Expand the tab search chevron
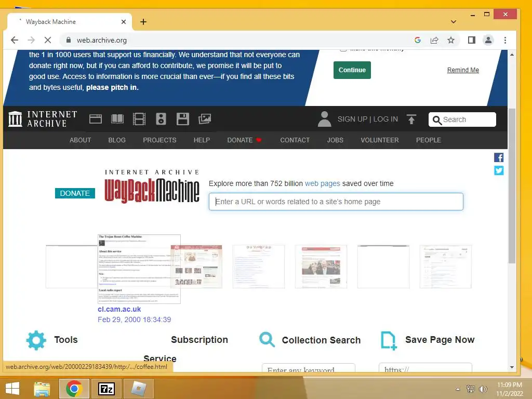The image size is (532, 399). pyautogui.click(x=453, y=22)
